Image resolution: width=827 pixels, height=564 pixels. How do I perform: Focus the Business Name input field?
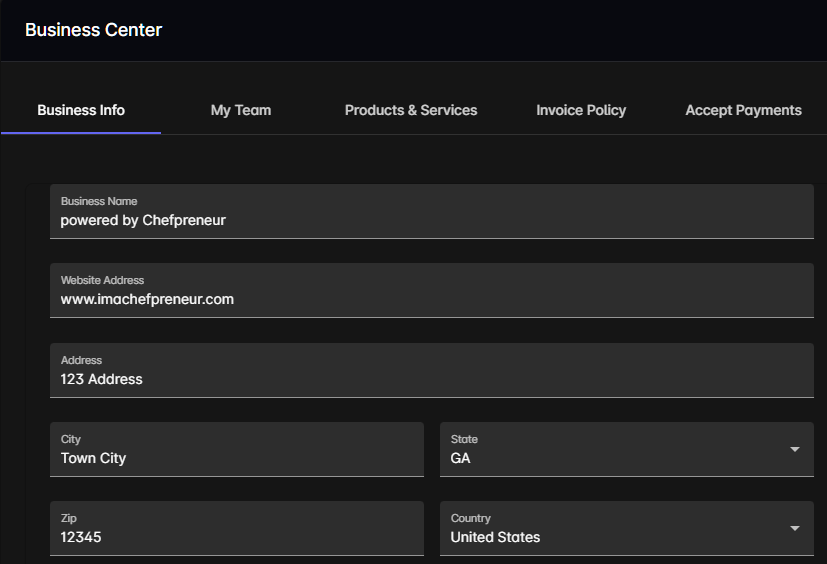(x=431, y=211)
